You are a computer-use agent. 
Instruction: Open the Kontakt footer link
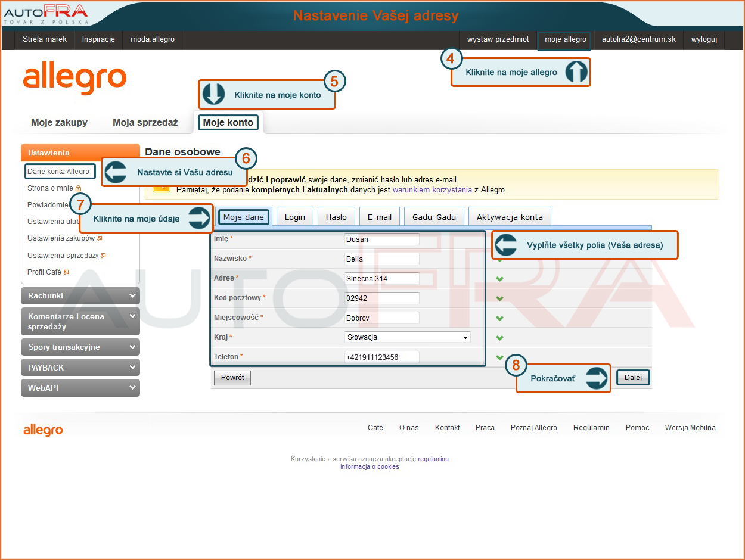(x=448, y=428)
